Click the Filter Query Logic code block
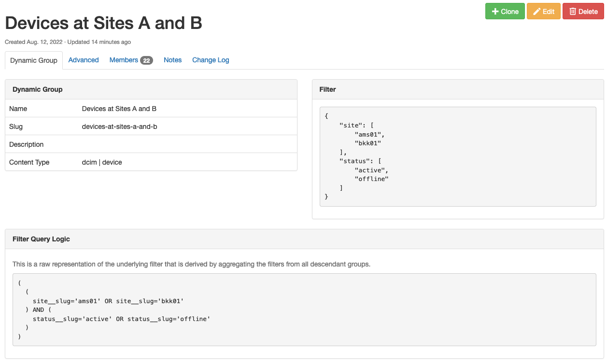This screenshot has width=607, height=364. tap(303, 309)
